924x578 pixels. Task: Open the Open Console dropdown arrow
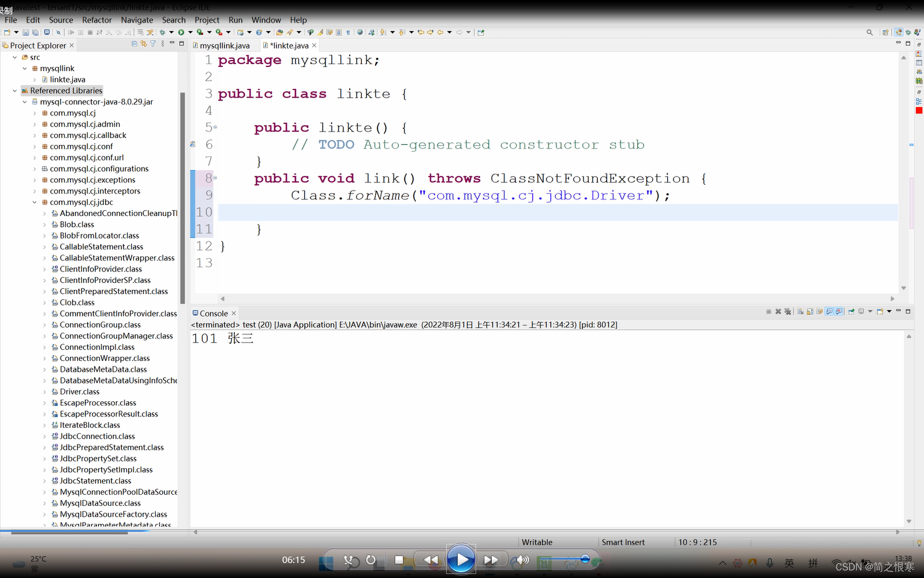click(x=889, y=311)
